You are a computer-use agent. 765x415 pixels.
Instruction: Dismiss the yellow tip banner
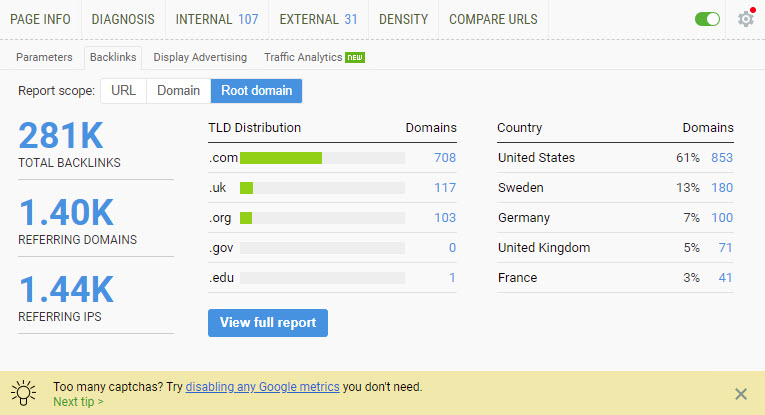(740, 394)
